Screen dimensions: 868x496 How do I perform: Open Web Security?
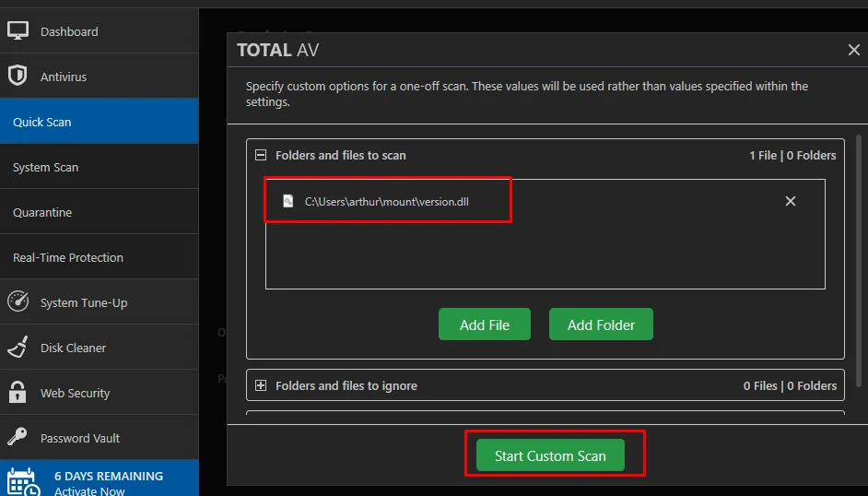click(x=100, y=393)
